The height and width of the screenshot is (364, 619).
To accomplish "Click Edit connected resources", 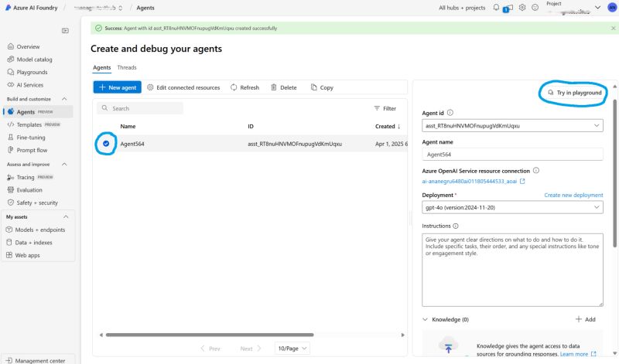I will coord(183,87).
